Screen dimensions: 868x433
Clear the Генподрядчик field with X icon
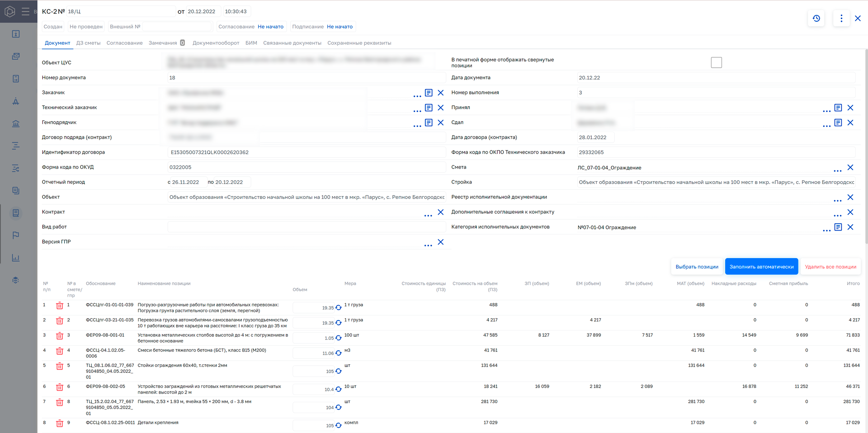coord(441,122)
